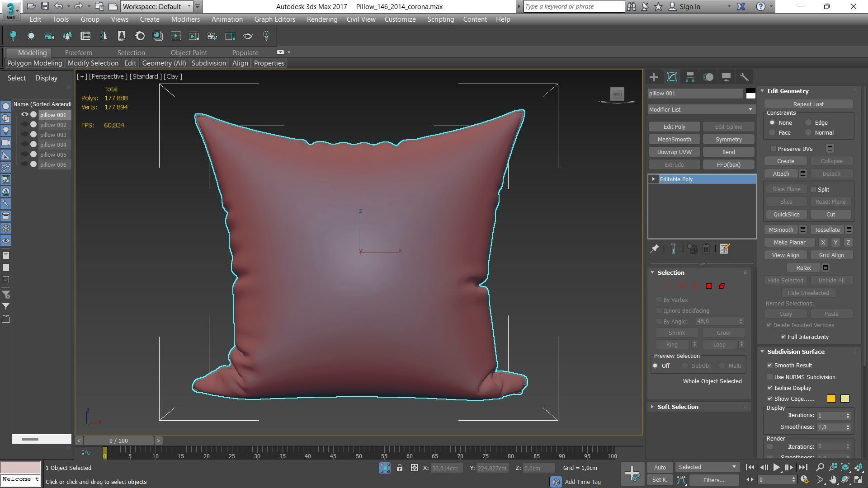This screenshot has height=488, width=868.
Task: Click the Tessellate button
Action: click(827, 230)
